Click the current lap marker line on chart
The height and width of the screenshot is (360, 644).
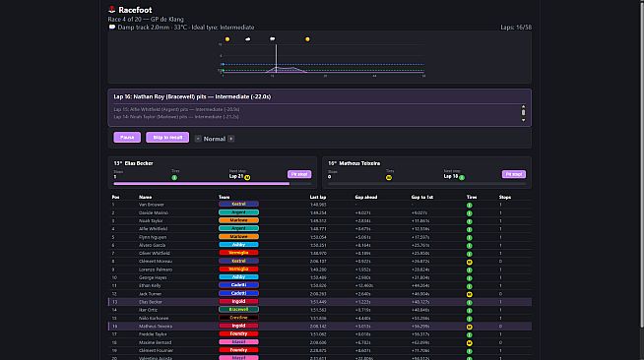tap(276, 58)
